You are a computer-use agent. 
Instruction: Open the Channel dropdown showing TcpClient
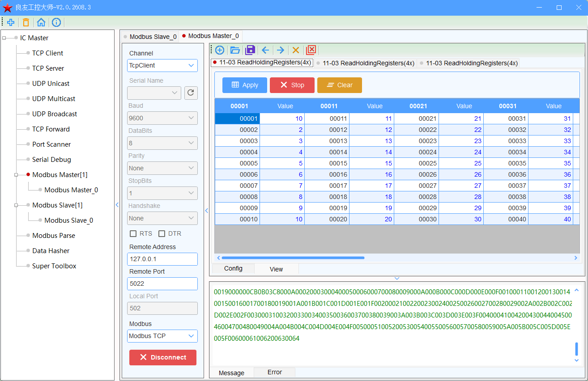click(162, 65)
